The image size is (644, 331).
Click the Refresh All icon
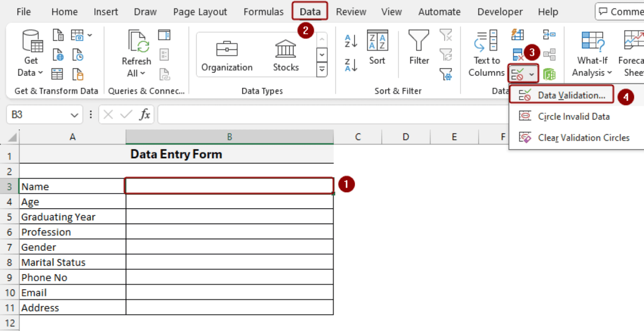(x=136, y=50)
